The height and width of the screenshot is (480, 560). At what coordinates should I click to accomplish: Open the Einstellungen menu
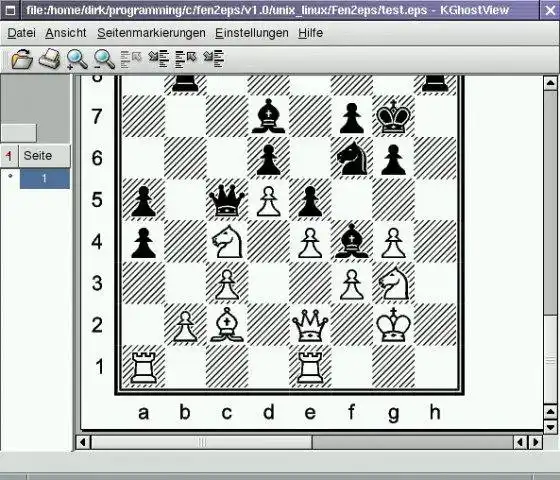(252, 33)
